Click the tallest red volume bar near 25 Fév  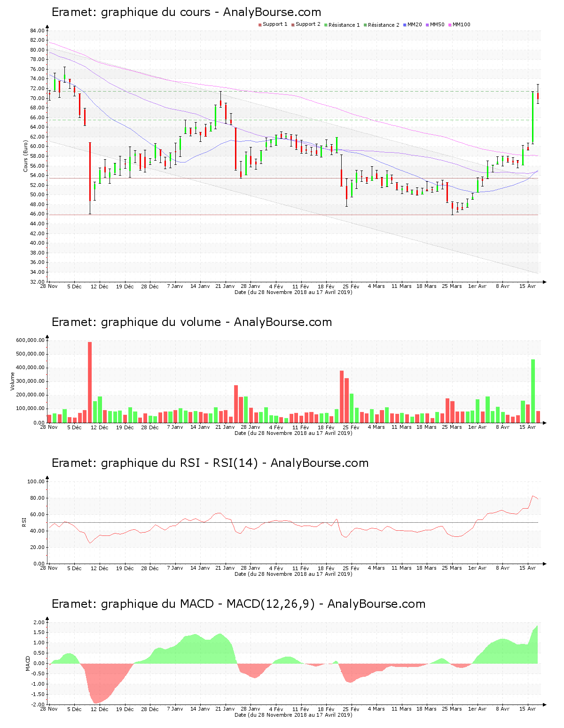pyautogui.click(x=342, y=397)
